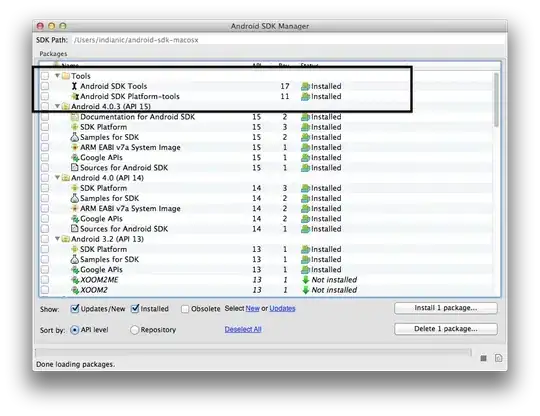Select the Repository sort radio button
540x416 pixels.
point(134,330)
